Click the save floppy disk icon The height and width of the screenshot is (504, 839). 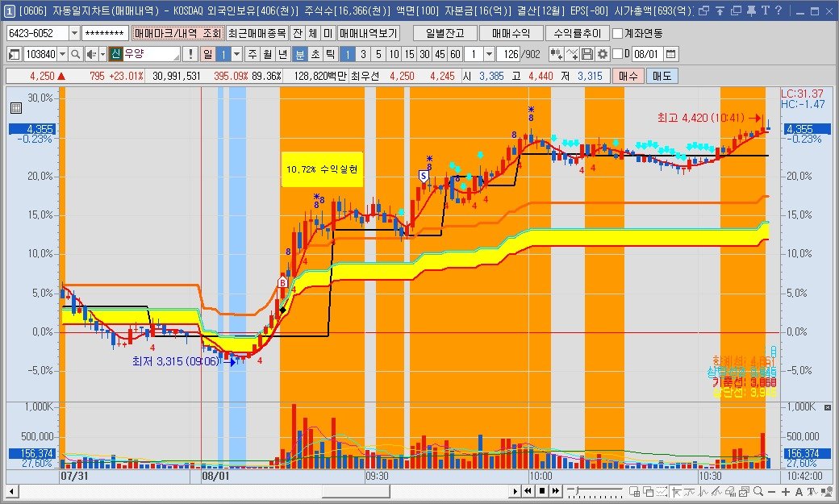(587, 54)
